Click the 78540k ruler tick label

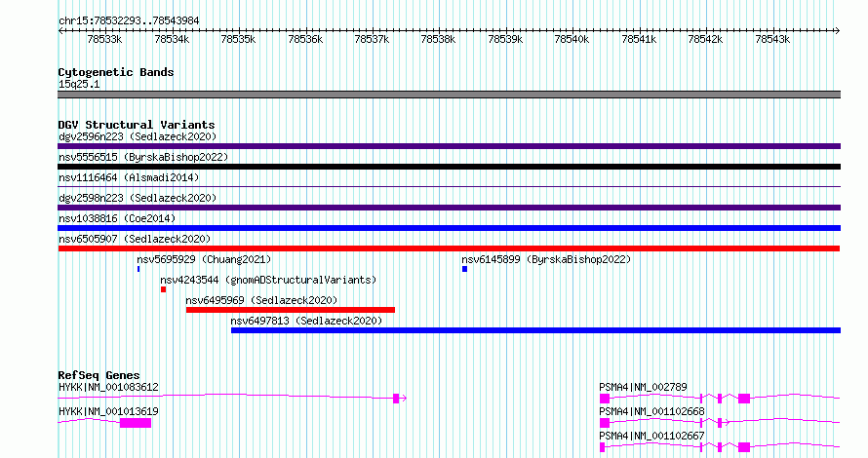(572, 40)
